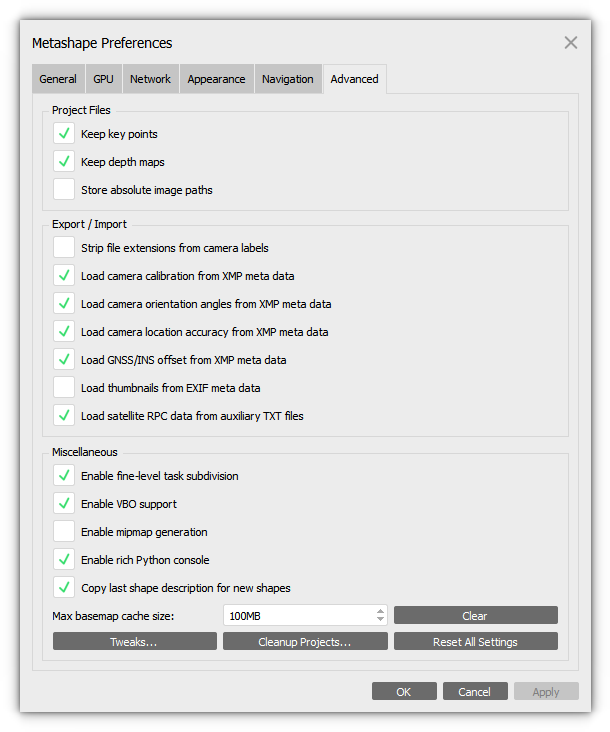Toggle Copy last shape description checkbox
The image size is (610, 732).
pos(64,588)
